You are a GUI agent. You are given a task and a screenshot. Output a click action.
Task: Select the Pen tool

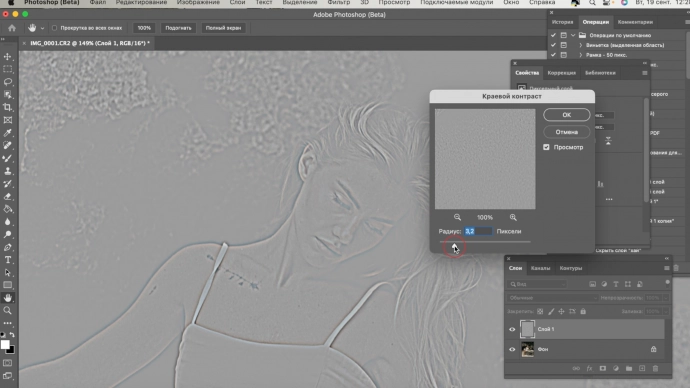[7, 247]
